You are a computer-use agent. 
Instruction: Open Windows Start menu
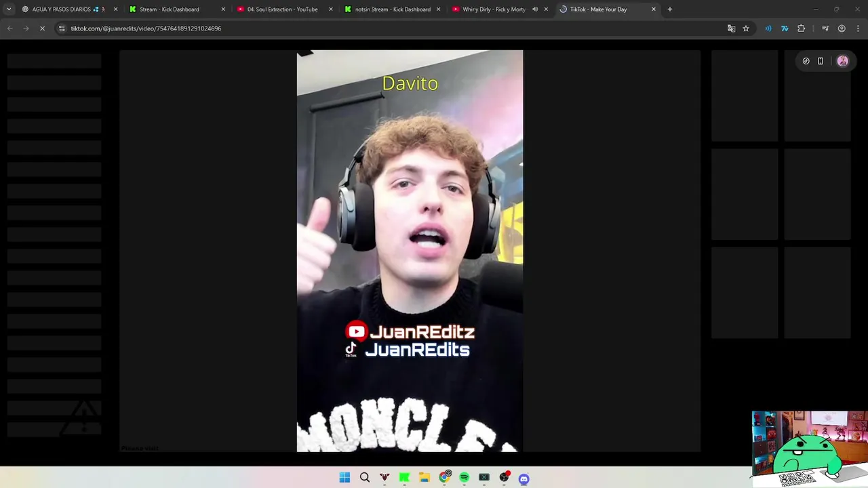pos(344,478)
